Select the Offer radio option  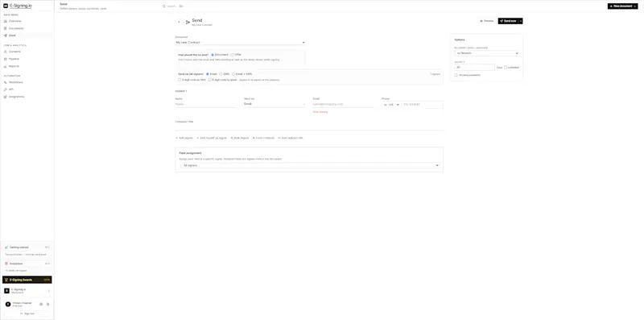tap(233, 55)
